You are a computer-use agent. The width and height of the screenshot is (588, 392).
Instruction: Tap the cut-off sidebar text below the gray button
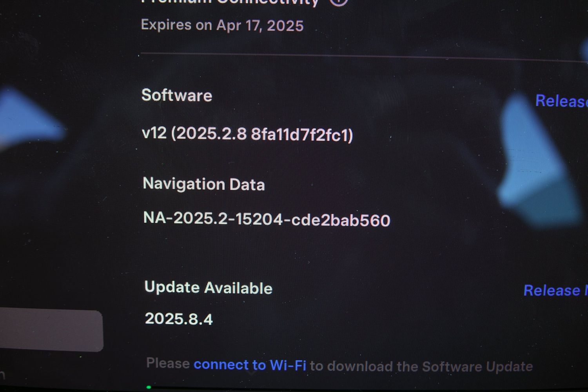pos(2,375)
